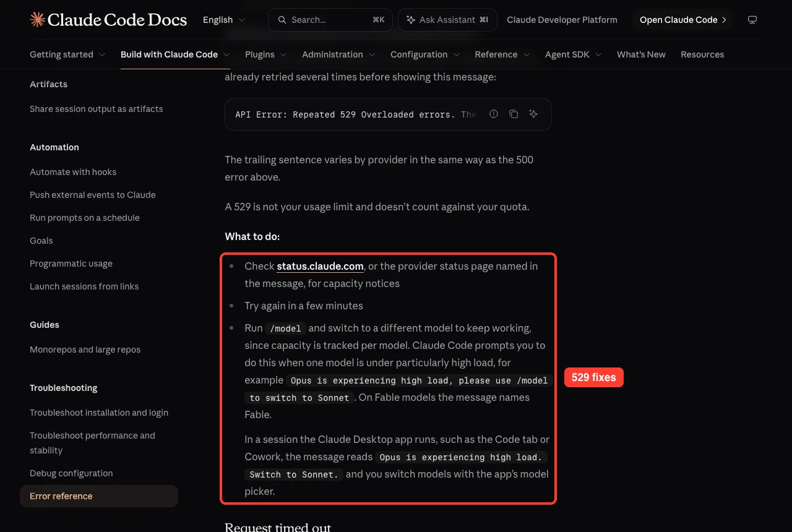The width and height of the screenshot is (792, 532).
Task: Open Debug configuration sidebar page
Action: pos(71,473)
